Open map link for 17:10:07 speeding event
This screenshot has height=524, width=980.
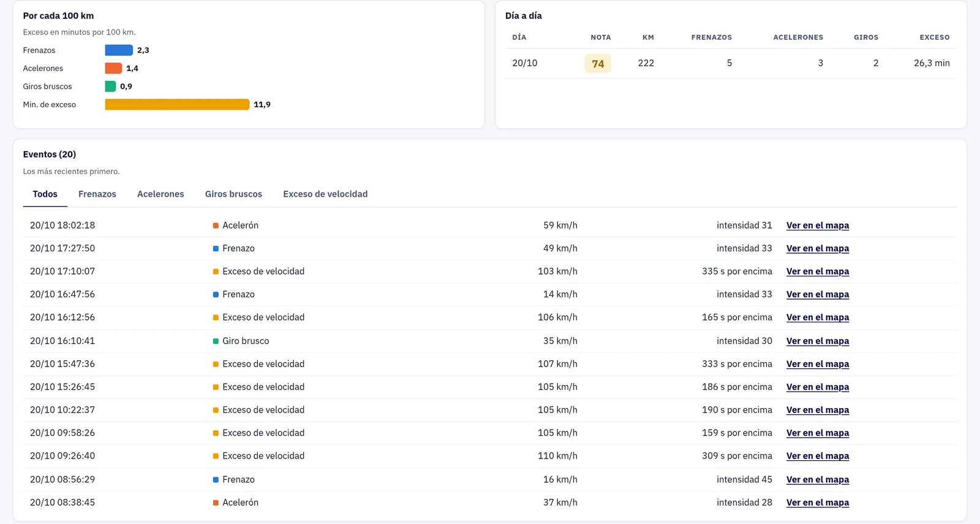pyautogui.click(x=818, y=271)
